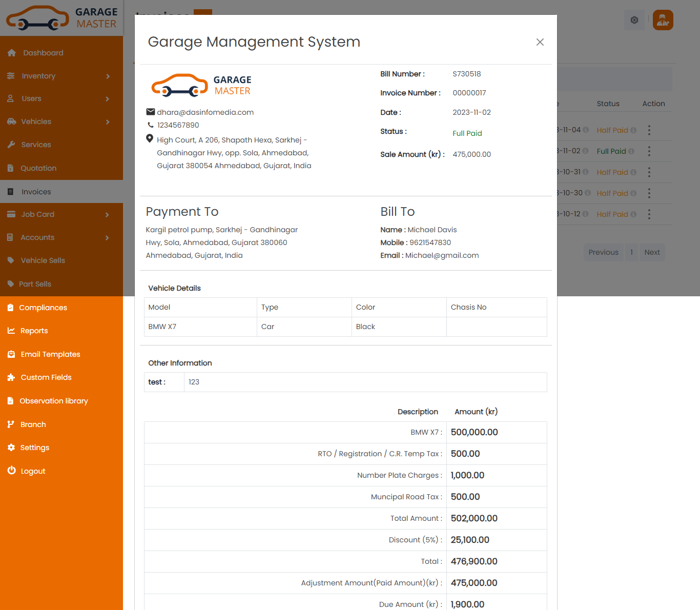The image size is (700, 610).
Task: Open the Dashboard from the sidebar
Action: click(x=43, y=52)
